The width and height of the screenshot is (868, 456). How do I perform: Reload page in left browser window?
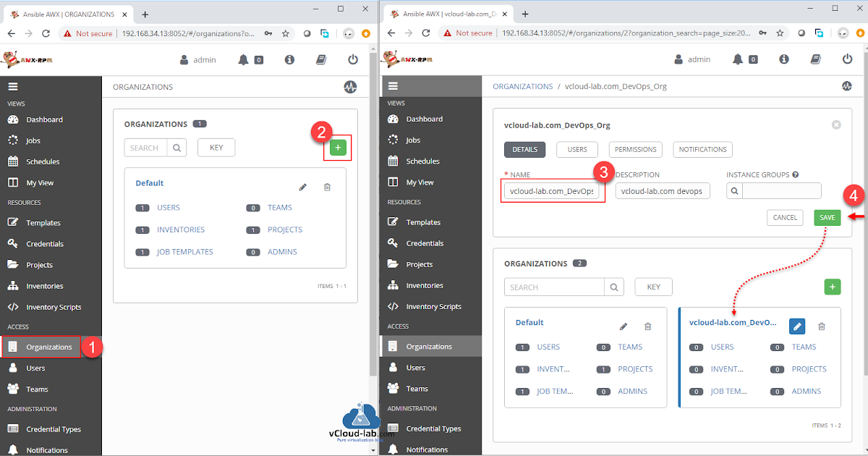click(x=46, y=33)
